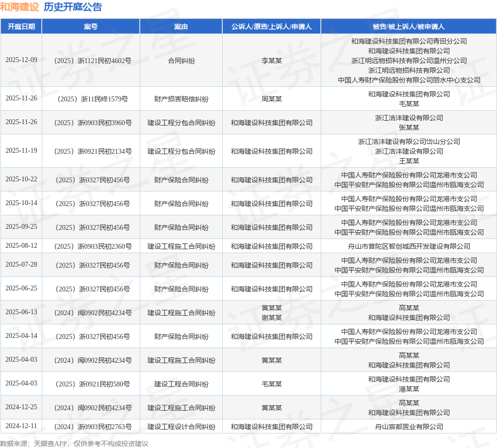Click 建设工程施工合同纠纷 in the 2025-08-12 row

[x=182, y=246]
